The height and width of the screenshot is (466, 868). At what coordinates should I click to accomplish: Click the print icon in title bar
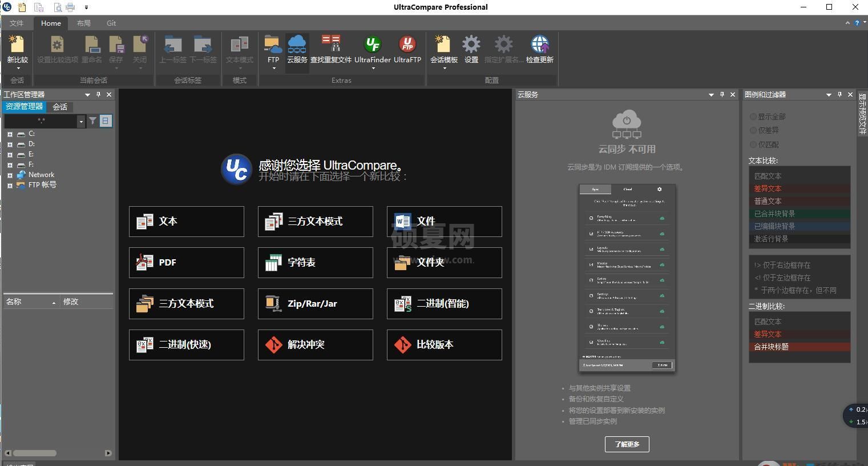tap(70, 7)
